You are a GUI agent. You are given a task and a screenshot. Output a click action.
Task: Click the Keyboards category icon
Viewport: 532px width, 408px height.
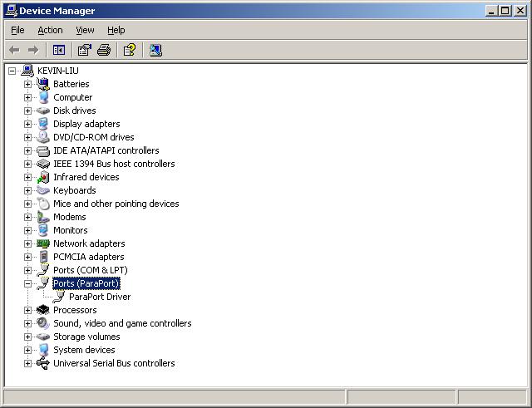[43, 190]
